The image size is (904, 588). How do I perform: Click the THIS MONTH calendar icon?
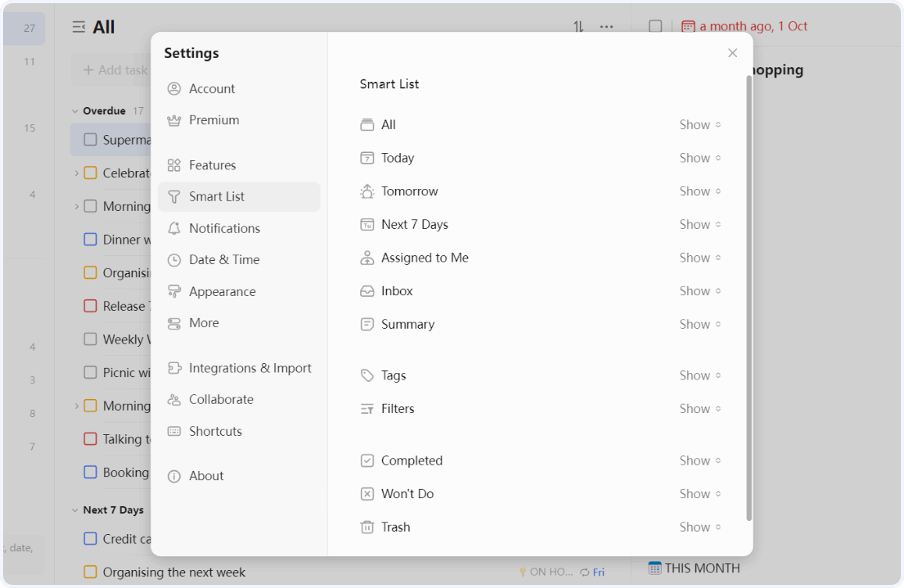point(656,568)
